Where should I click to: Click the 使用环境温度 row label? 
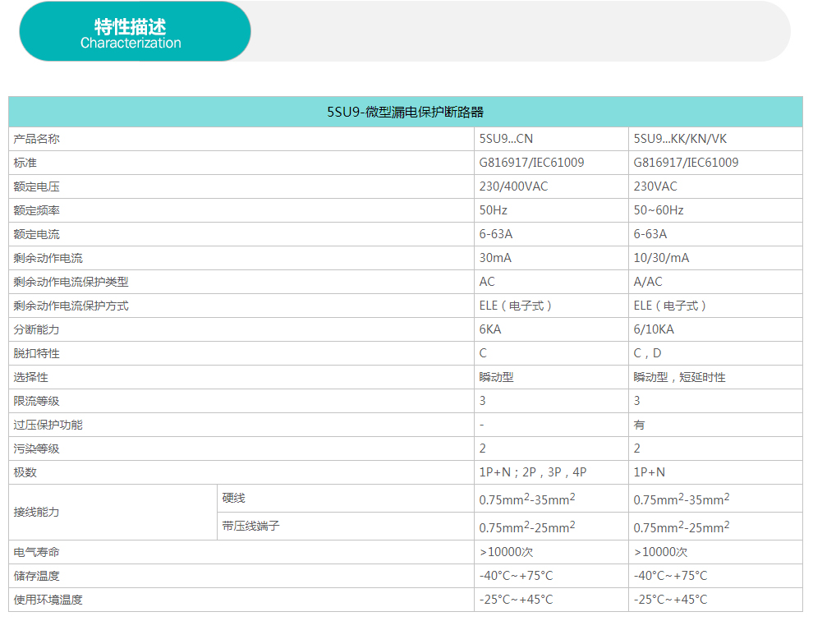point(48,600)
